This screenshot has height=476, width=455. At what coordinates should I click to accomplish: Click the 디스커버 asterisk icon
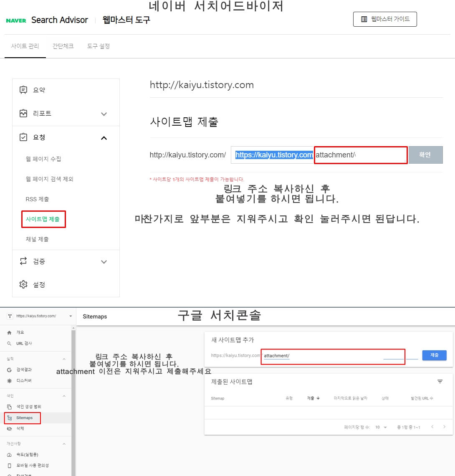[9, 381]
